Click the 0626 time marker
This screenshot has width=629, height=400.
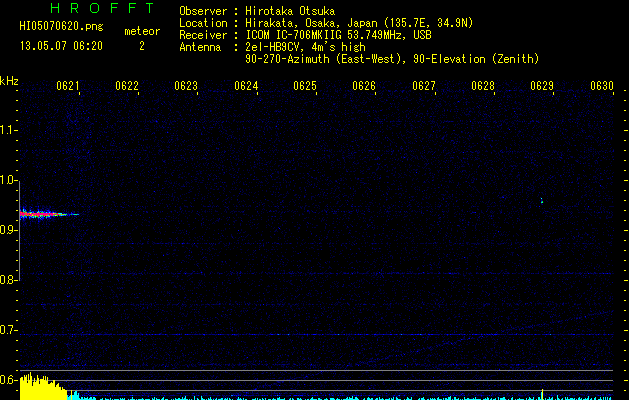[364, 86]
